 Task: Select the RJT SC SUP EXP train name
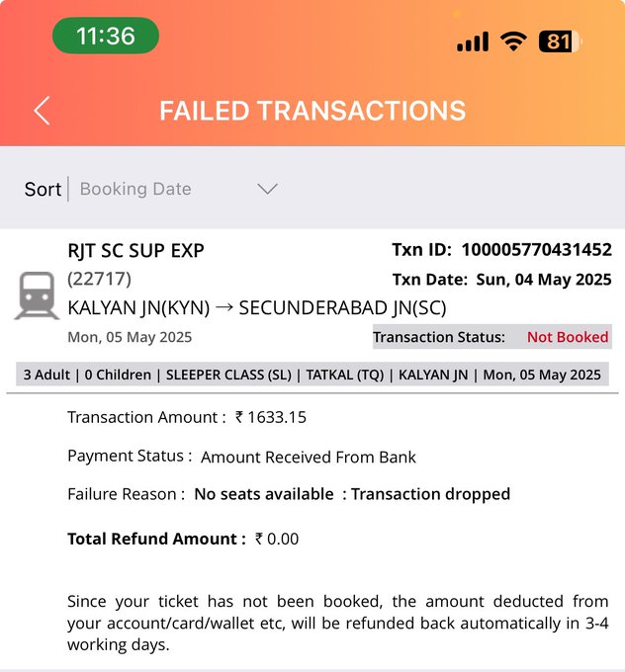pos(136,251)
